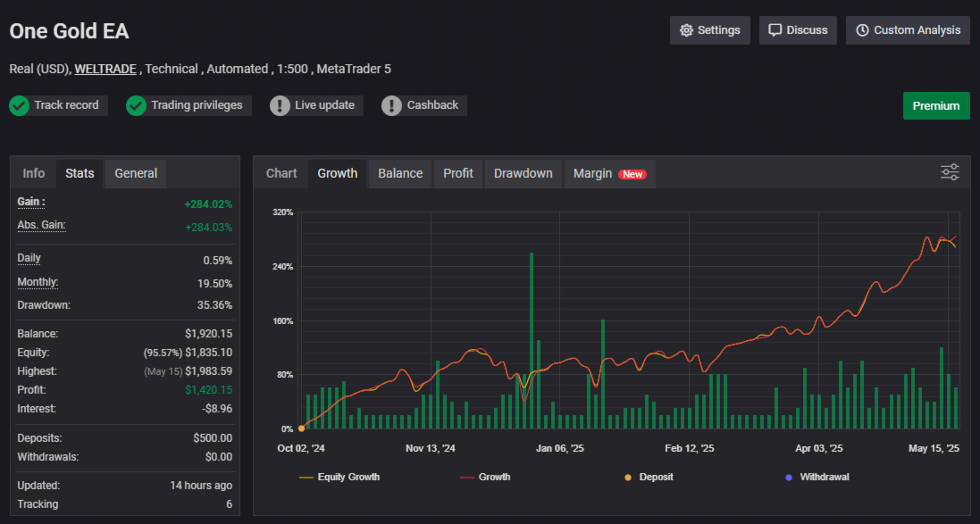Click the Cashback warning icon
The height and width of the screenshot is (524, 980).
pos(391,105)
